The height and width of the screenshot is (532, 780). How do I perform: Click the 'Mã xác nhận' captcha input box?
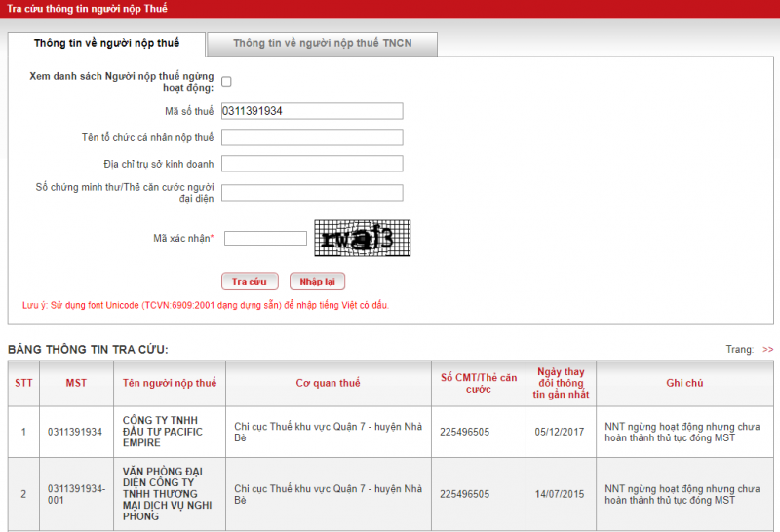click(x=265, y=238)
